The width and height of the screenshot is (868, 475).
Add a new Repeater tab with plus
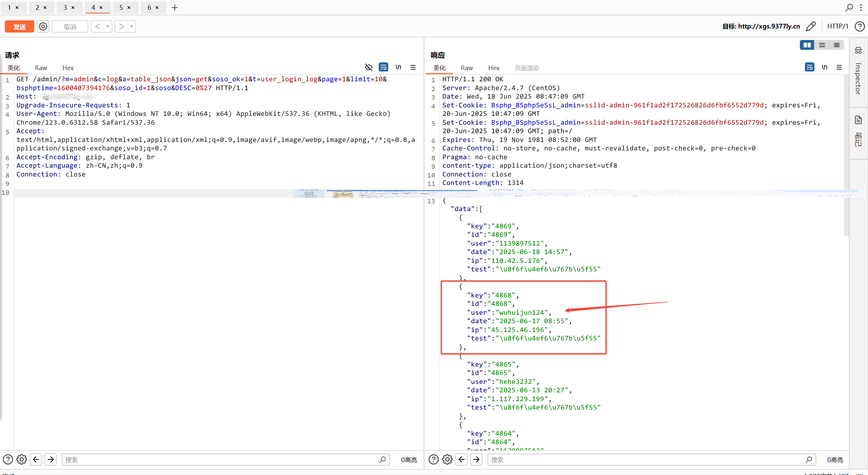(x=175, y=7)
